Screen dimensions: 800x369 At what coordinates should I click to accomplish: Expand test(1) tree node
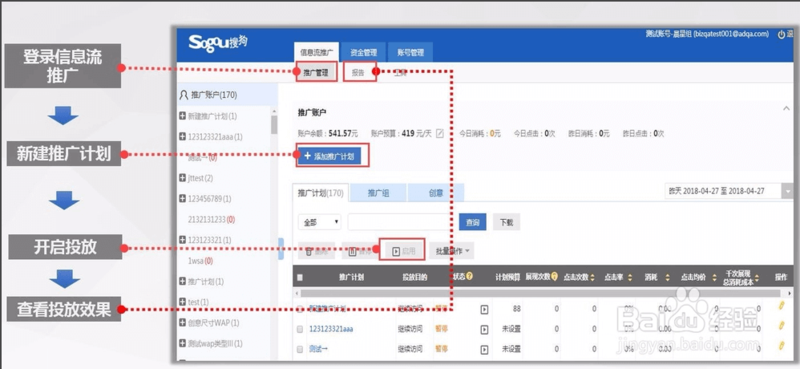click(x=183, y=302)
